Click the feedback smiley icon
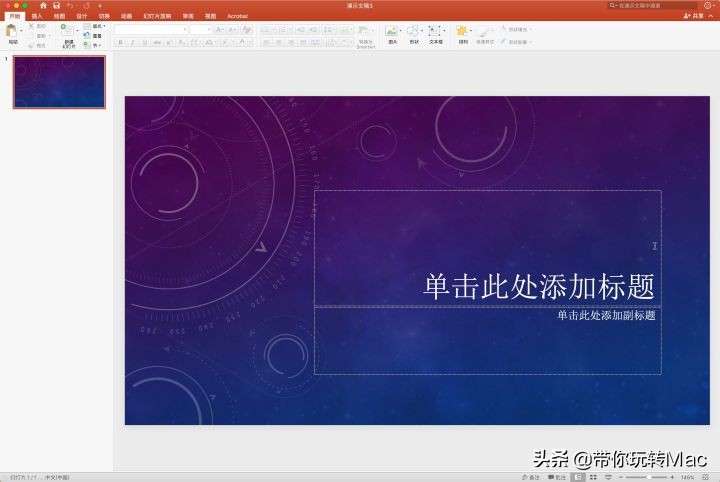 click(x=708, y=6)
